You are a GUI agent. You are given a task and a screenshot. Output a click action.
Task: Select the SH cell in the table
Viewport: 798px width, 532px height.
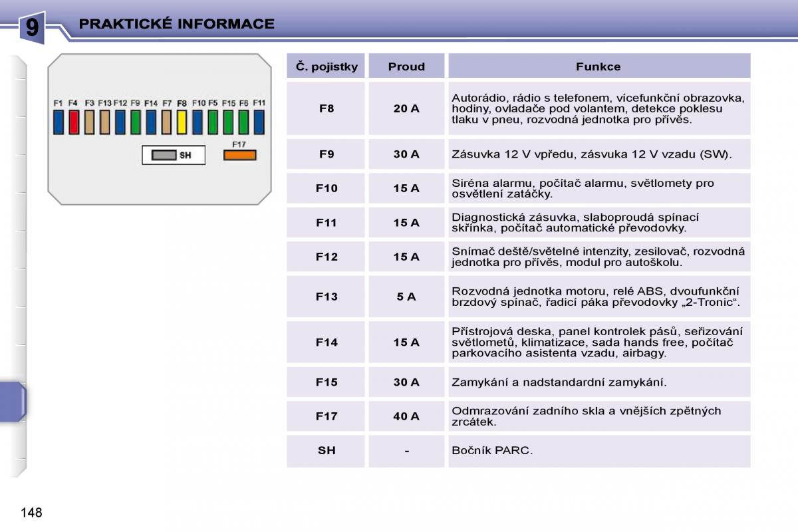(326, 450)
